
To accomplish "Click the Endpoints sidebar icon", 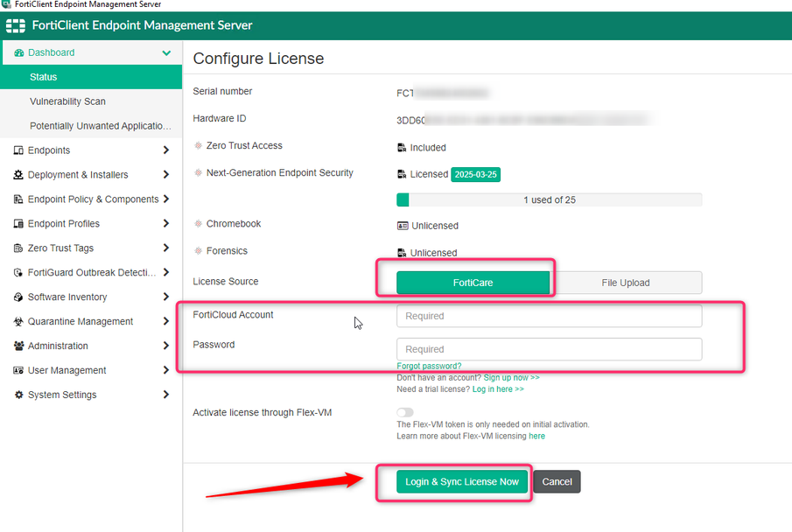I will [x=18, y=150].
